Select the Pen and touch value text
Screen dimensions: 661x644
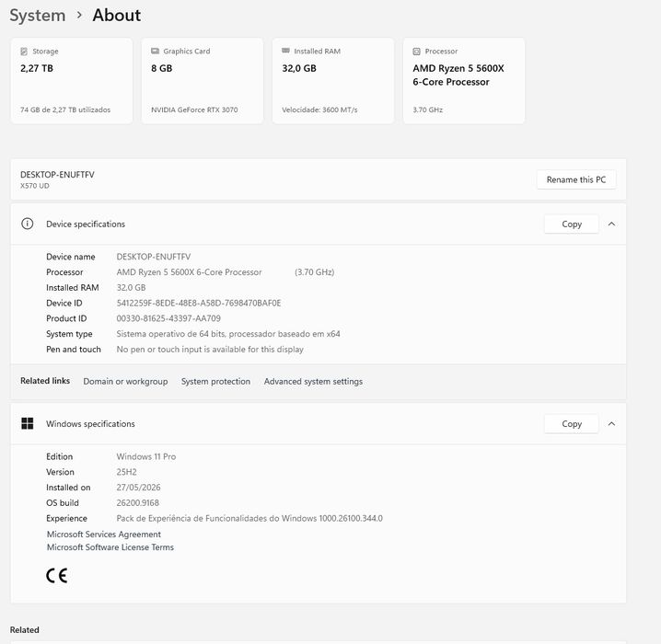click(210, 350)
